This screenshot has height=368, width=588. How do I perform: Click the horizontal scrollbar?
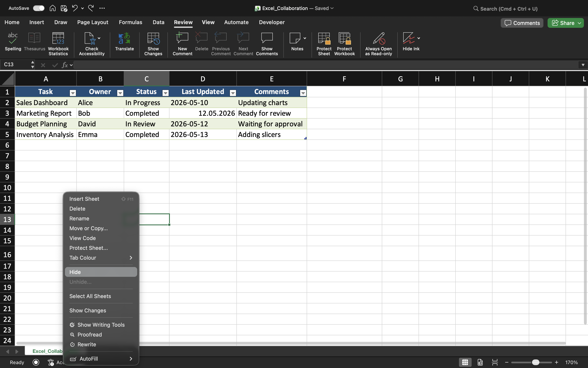291,343
